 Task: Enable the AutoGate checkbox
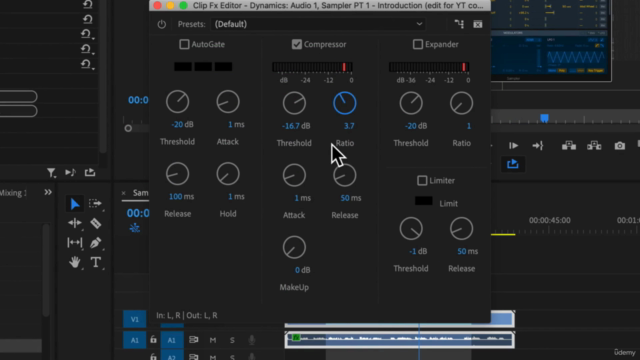coord(184,44)
